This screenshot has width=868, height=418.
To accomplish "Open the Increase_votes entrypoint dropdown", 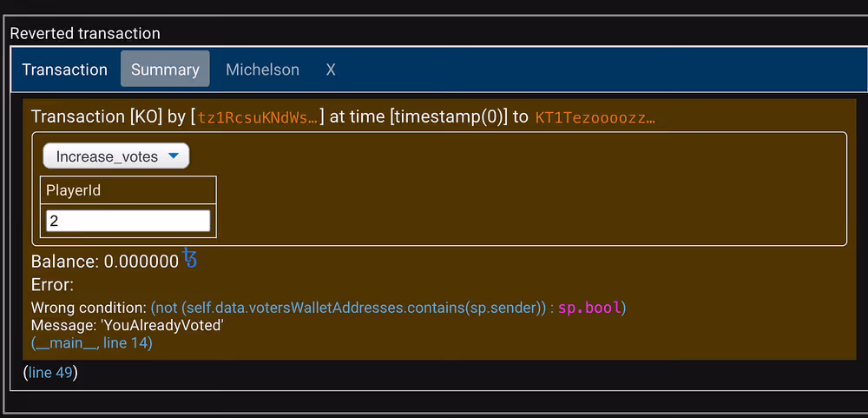I will coord(116,156).
